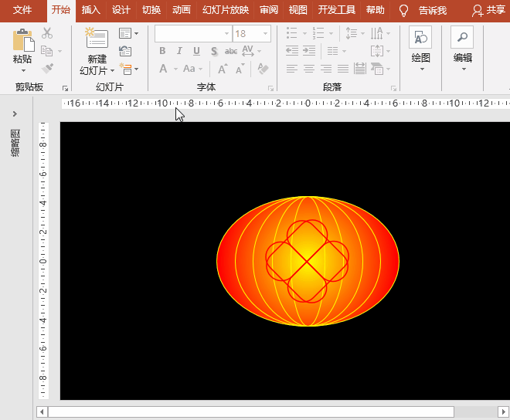Switch to the Transitions (切换) tab
The height and width of the screenshot is (420, 510).
(151, 10)
